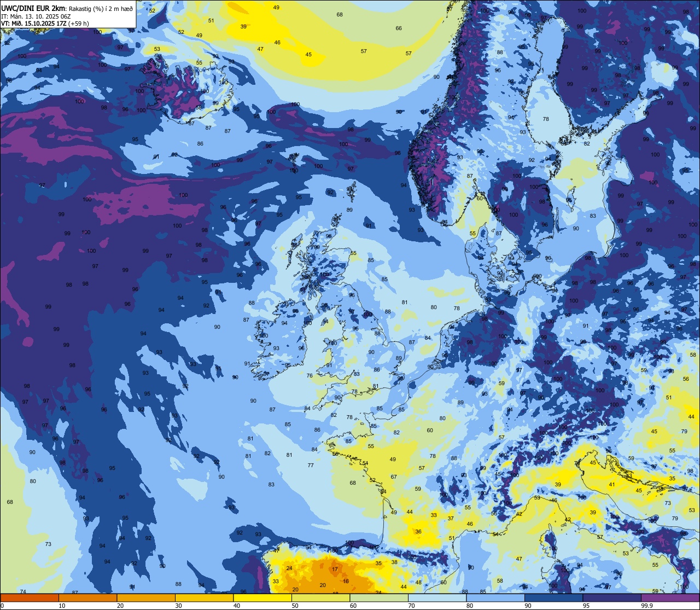Click the legend tick label 10
The height and width of the screenshot is (610, 700).
click(62, 606)
